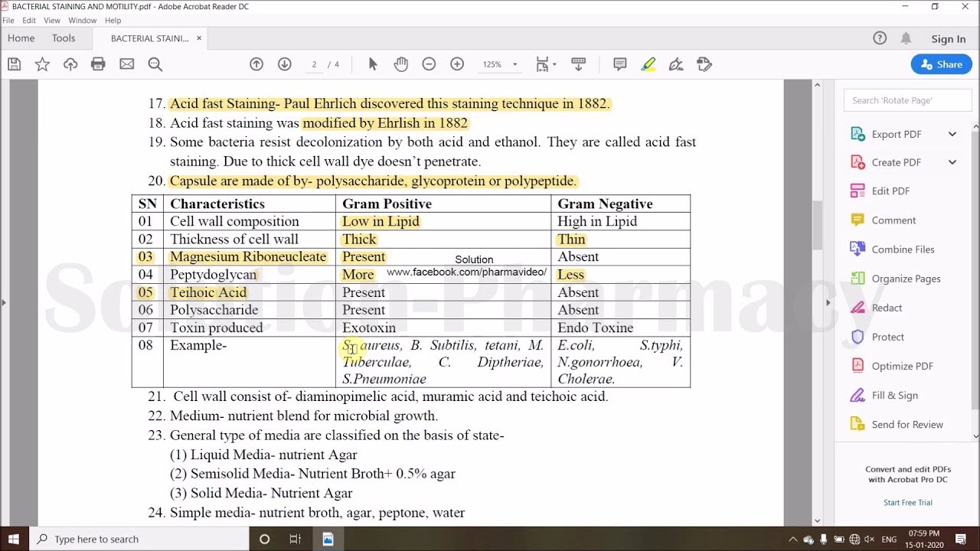
Task: Open the Cortana circle icon
Action: tap(264, 540)
